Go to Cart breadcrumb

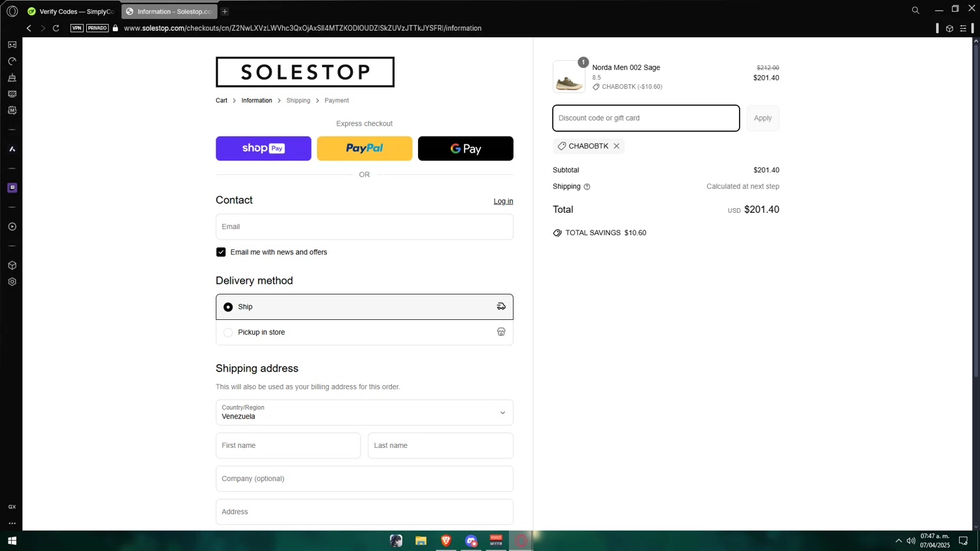coord(221,101)
